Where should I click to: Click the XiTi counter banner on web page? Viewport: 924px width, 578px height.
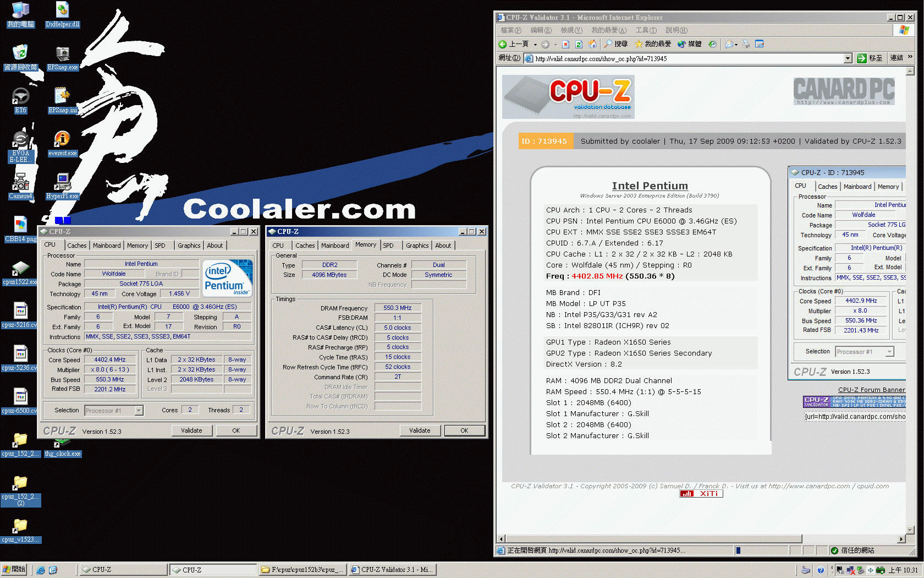point(701,494)
